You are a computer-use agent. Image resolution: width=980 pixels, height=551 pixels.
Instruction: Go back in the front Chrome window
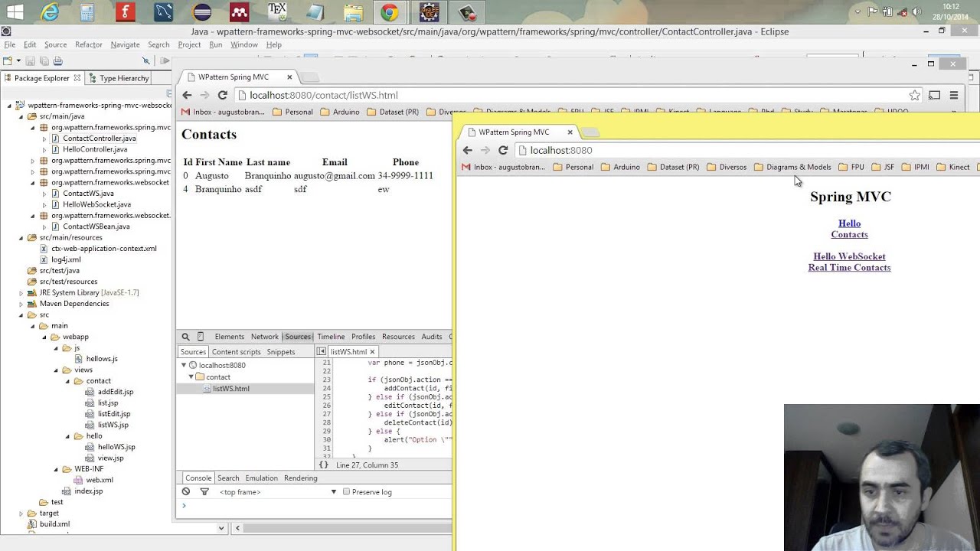pyautogui.click(x=468, y=151)
